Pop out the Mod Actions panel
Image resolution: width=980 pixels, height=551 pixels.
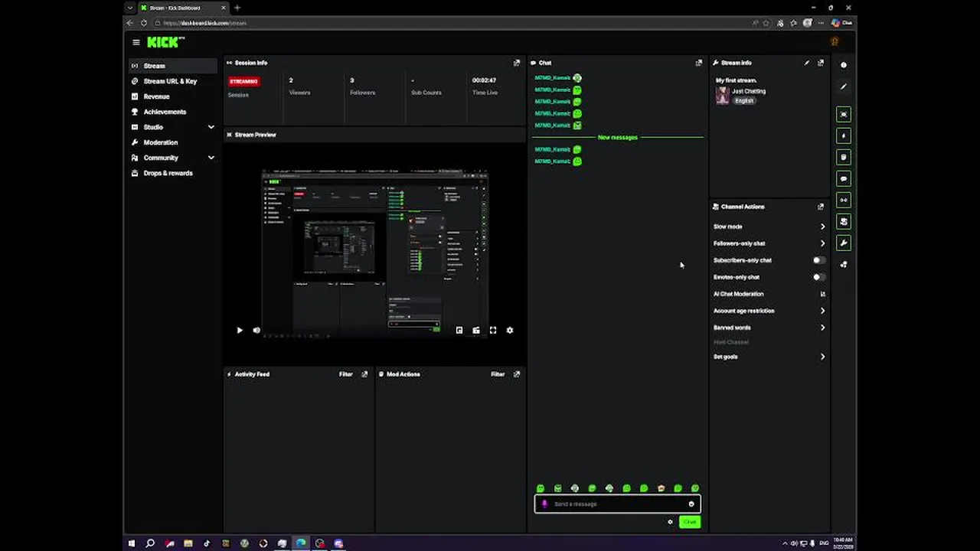pos(517,374)
